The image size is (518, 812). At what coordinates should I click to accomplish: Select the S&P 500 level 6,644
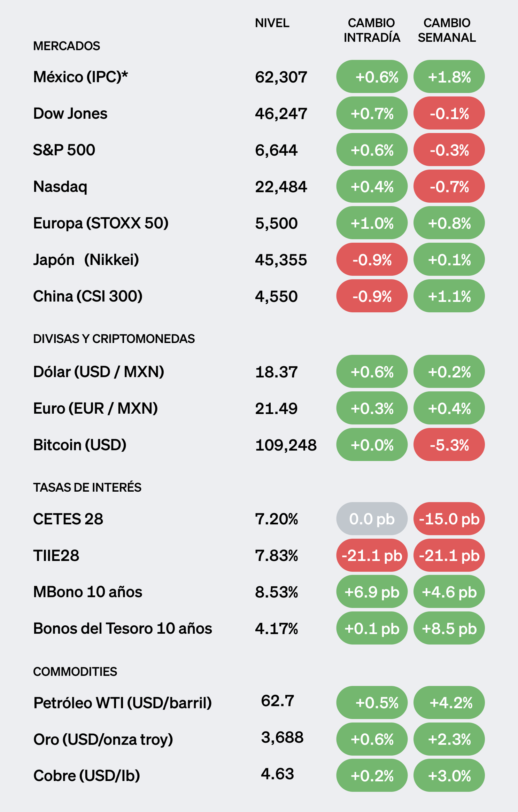click(276, 150)
